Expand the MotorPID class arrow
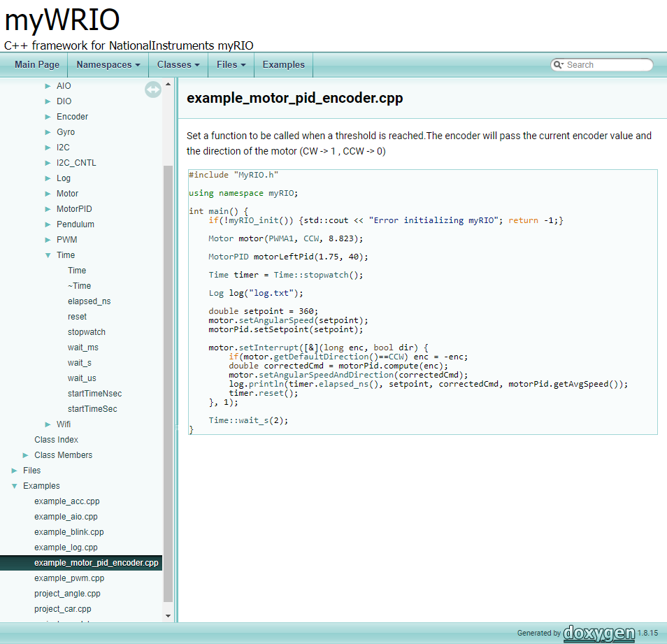Viewport: 667px width, 644px height. pos(48,209)
